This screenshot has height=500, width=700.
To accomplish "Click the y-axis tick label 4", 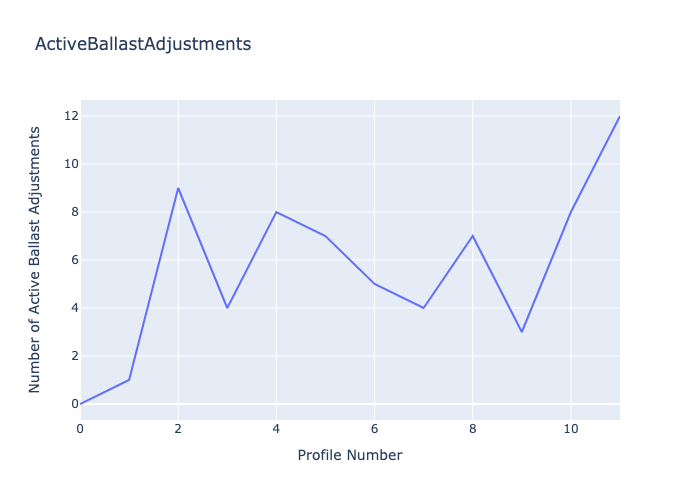I will coord(71,308).
